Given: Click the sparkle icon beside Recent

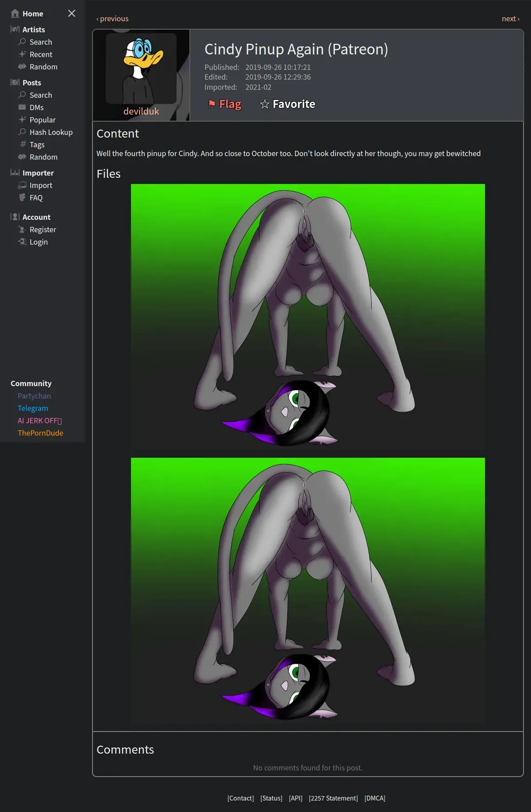Looking at the screenshot, I should 22,54.
